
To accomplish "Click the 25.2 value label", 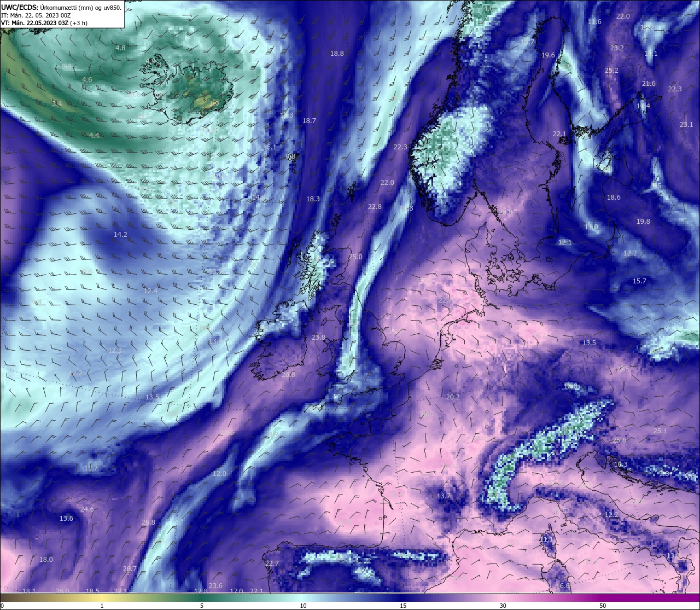I will point(611,71).
